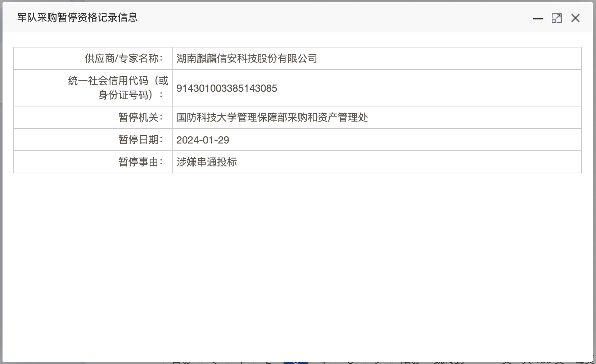Image resolution: width=596 pixels, height=364 pixels.
Task: Maximize the suspension record dialog
Action: click(x=556, y=18)
